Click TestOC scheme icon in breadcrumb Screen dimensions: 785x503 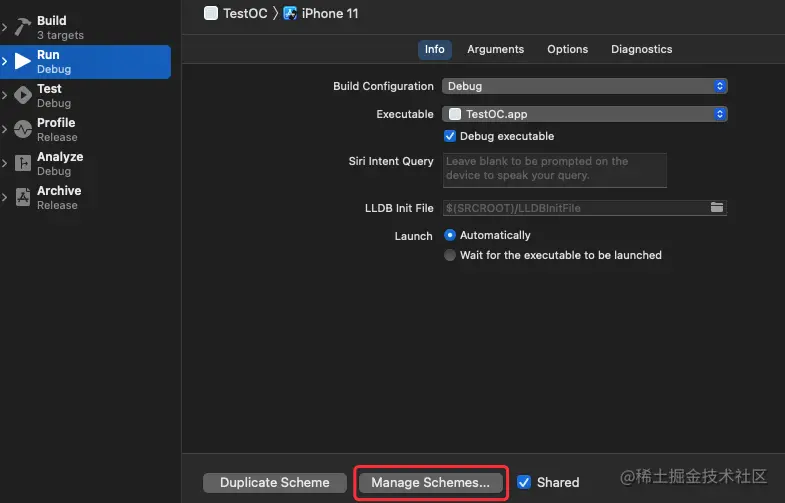[211, 14]
